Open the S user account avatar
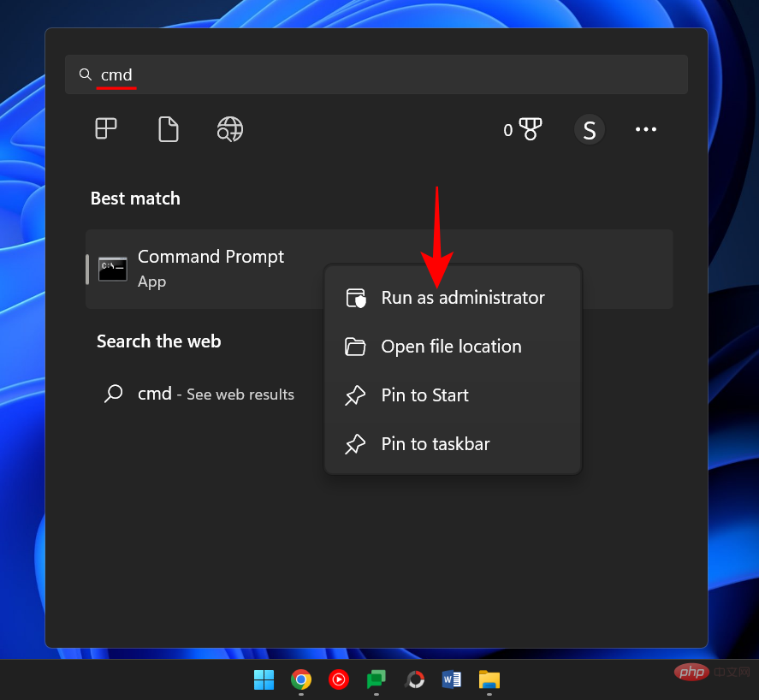The image size is (759, 700). click(589, 129)
